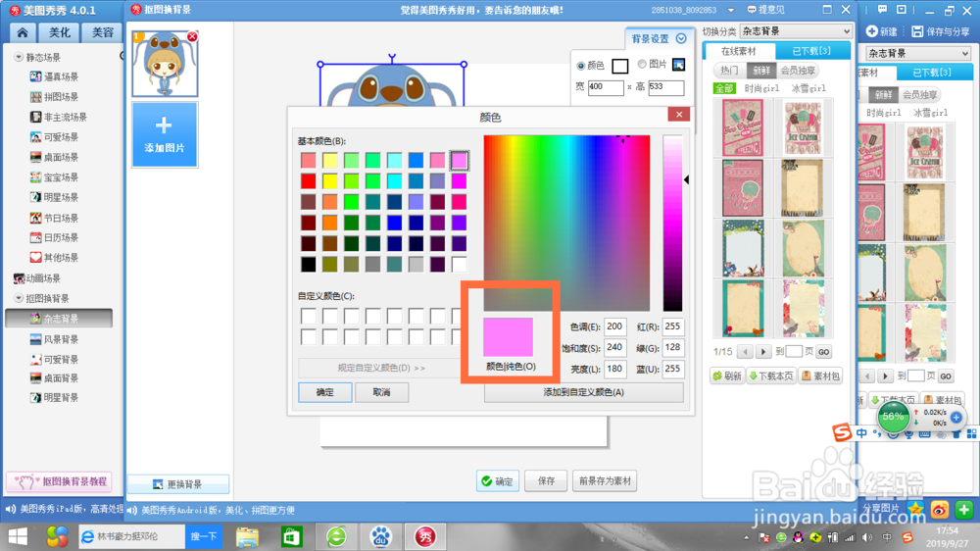Select the 会员独享 filter tab in the dialog

point(798,71)
